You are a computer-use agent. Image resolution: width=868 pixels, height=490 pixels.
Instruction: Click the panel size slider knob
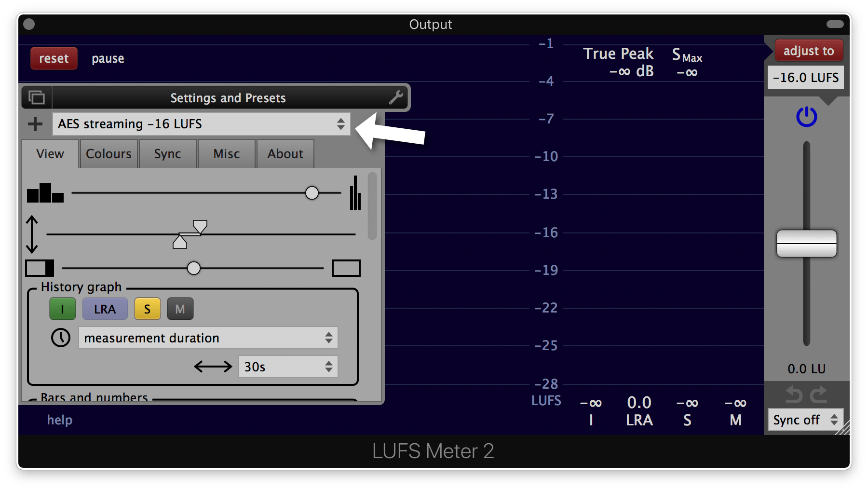click(x=194, y=268)
